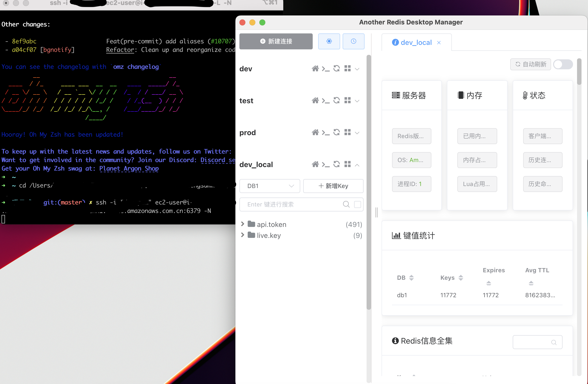Expand the live.key key folder
Viewport: 588px width, 384px height.
242,235
